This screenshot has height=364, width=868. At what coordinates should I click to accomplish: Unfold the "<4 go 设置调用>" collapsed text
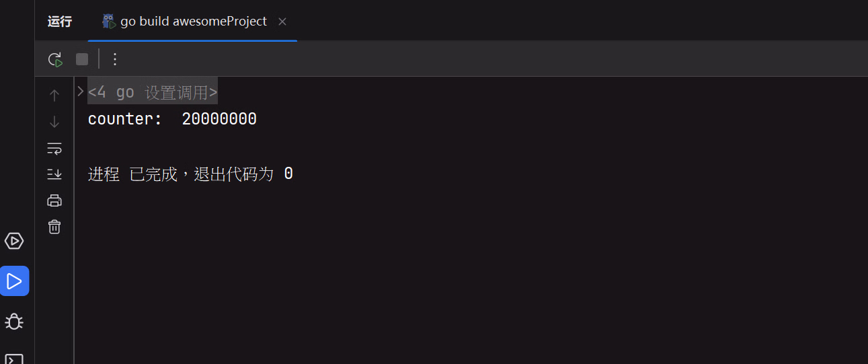153,92
